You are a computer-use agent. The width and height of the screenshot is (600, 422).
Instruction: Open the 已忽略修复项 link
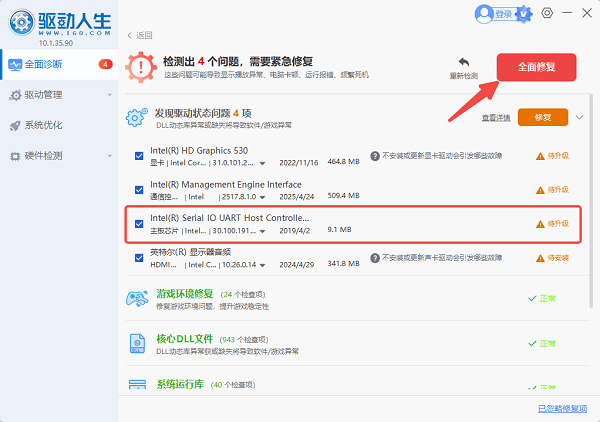tap(562, 409)
